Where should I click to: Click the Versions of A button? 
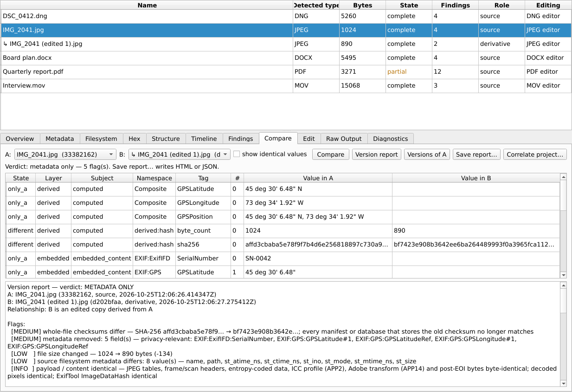click(x=427, y=154)
